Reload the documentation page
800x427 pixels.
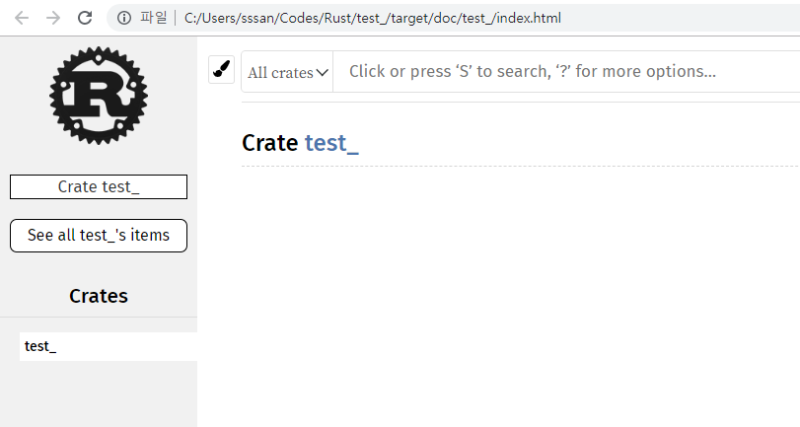pos(85,18)
